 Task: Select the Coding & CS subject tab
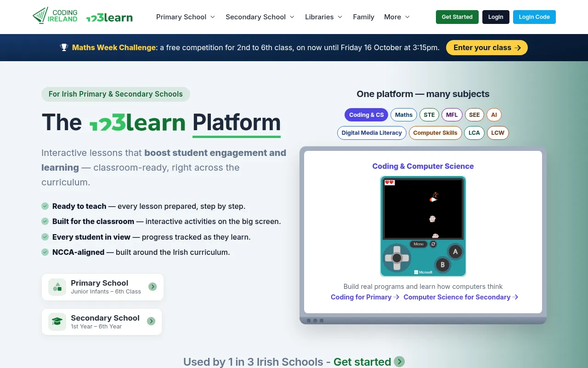pos(366,115)
